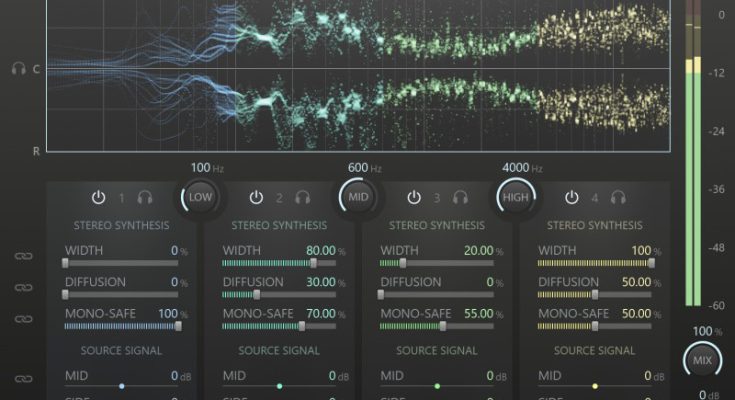Screen dimensions: 735x400
Task: Toggle band 2 power button
Action: pos(256,198)
